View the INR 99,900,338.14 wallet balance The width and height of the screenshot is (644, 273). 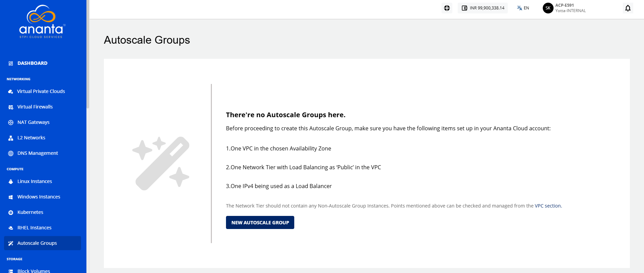[483, 8]
